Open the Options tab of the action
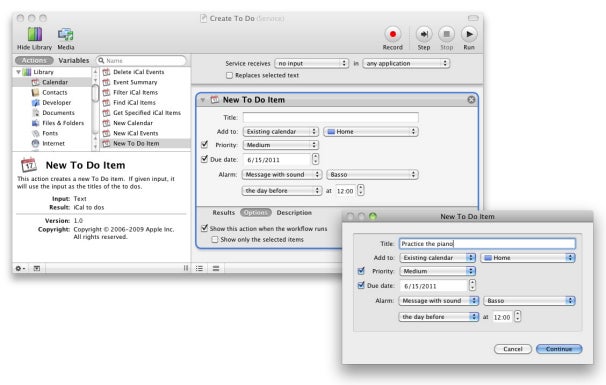 [x=256, y=213]
